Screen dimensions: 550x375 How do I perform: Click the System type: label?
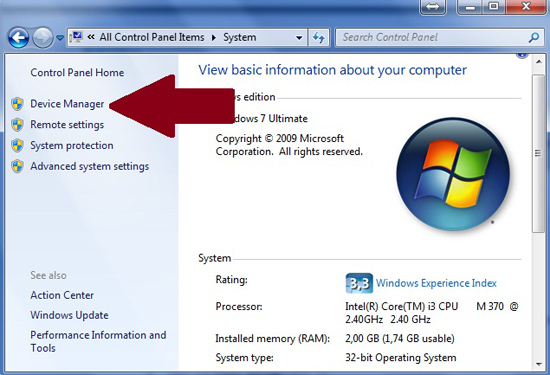[x=244, y=358]
